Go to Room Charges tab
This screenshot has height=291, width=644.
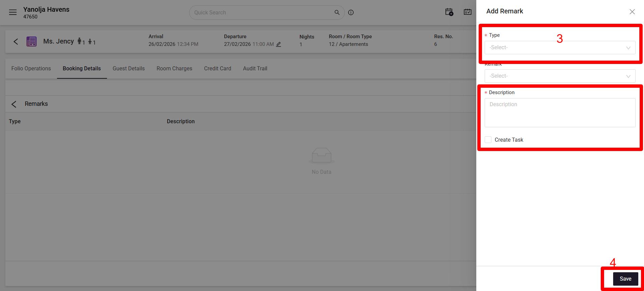coord(174,68)
